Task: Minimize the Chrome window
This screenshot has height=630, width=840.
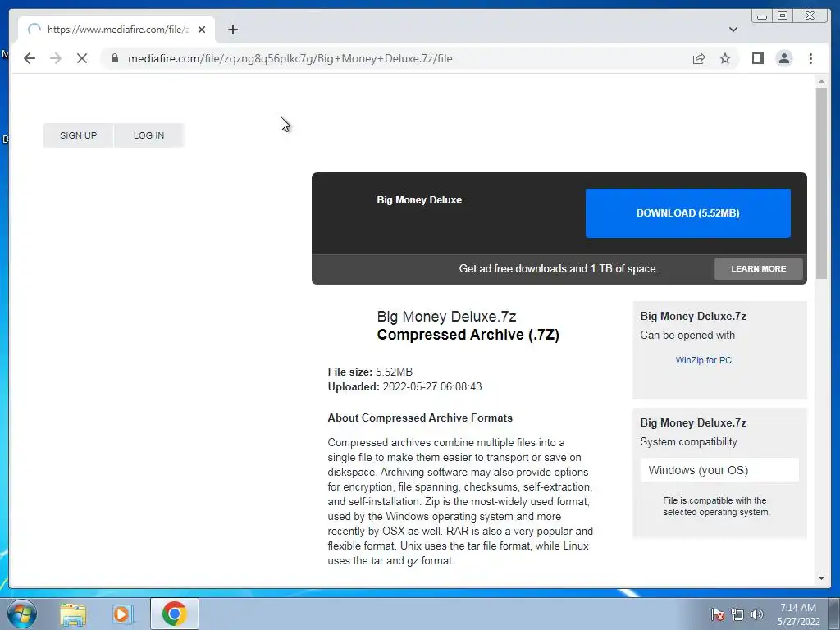Action: click(x=762, y=16)
